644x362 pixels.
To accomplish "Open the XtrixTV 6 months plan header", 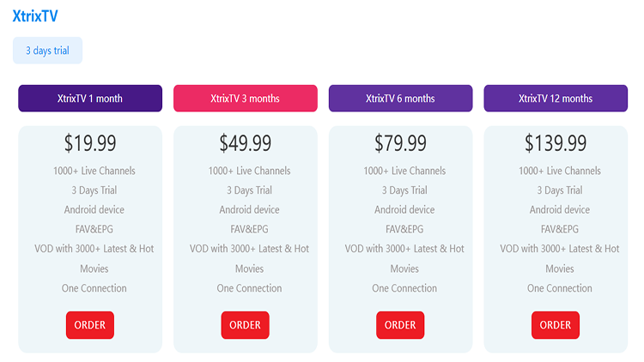I will [400, 99].
